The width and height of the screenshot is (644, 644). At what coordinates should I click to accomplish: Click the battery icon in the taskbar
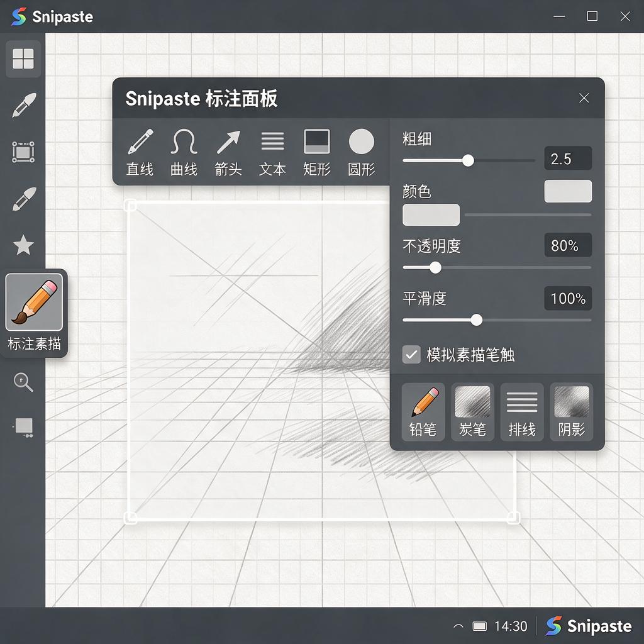pyautogui.click(x=480, y=626)
